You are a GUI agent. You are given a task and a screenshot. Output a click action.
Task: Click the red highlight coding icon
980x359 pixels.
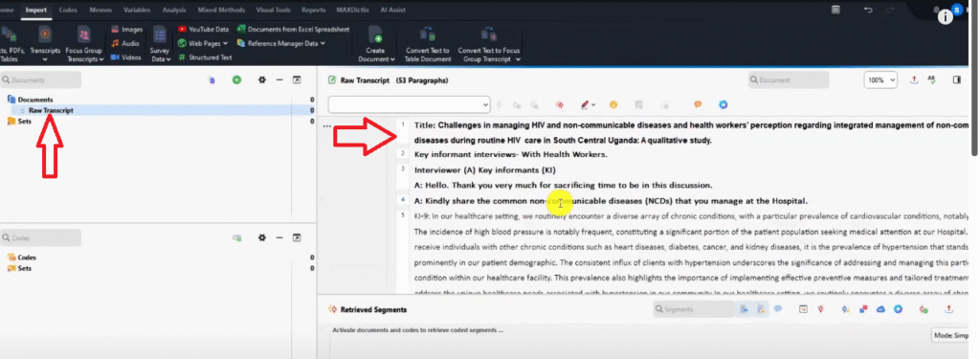coord(560,104)
